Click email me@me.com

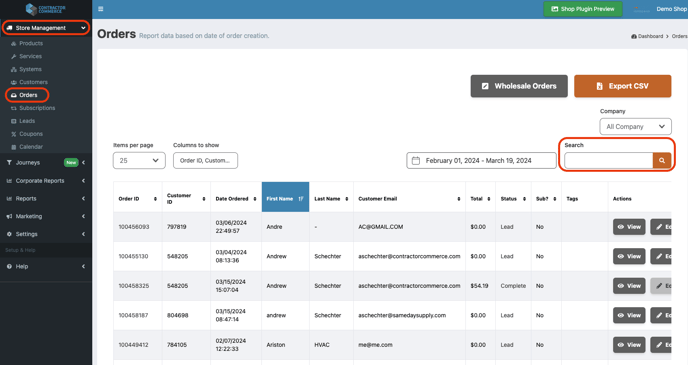[x=375, y=345]
